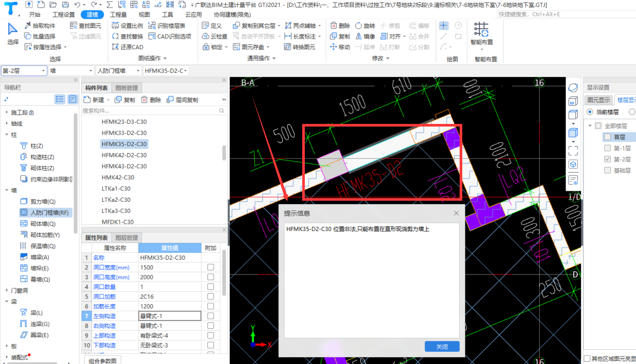Collapse the 柱 tree node

[7, 134]
